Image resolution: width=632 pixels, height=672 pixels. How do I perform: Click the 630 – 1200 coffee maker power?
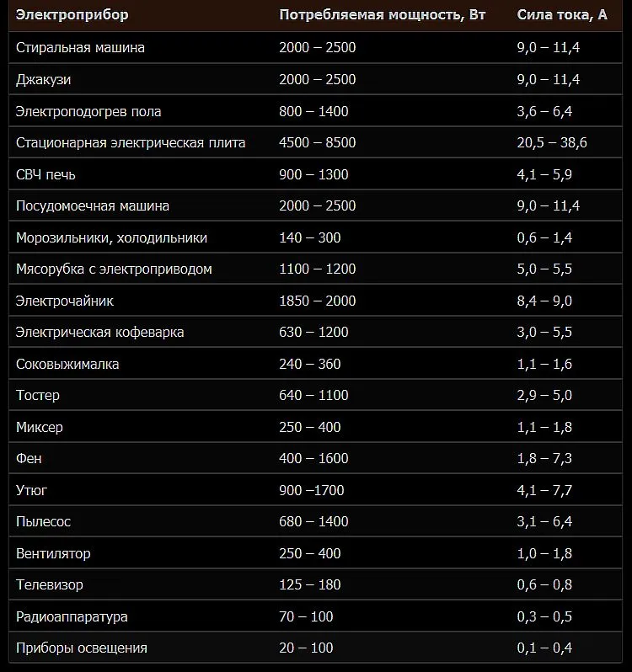[313, 332]
